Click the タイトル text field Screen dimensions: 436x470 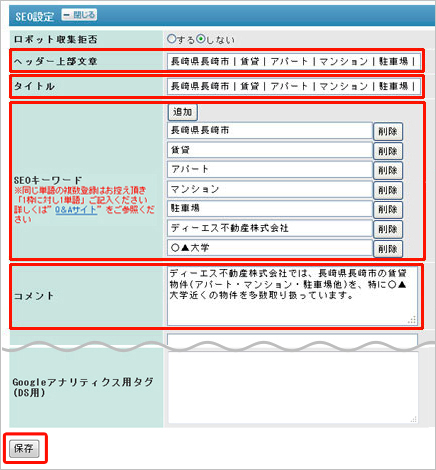click(294, 87)
